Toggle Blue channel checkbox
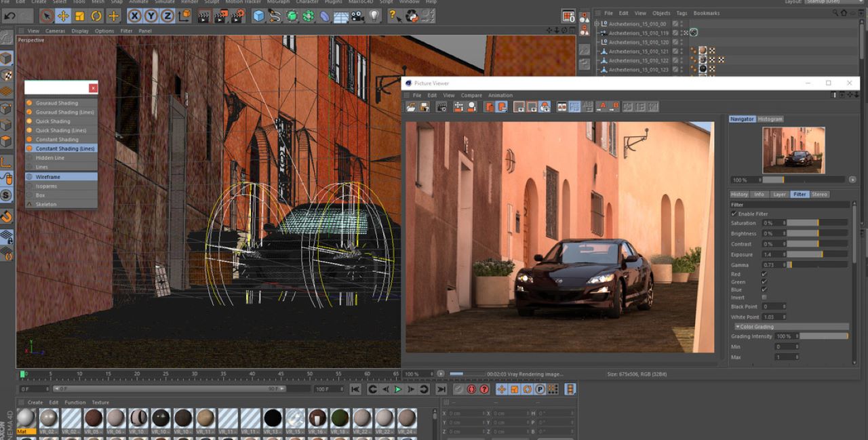This screenshot has width=868, height=440. pos(764,289)
